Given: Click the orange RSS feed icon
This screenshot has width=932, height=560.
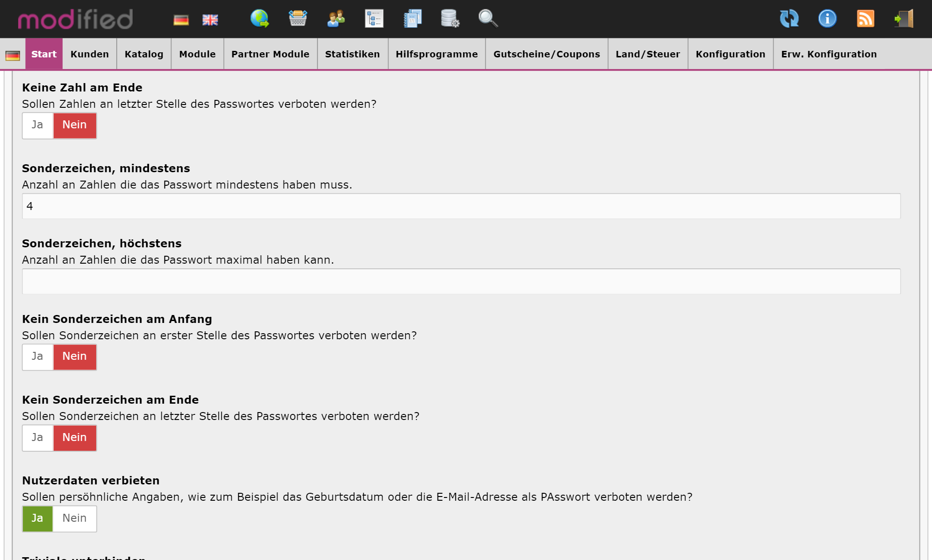Looking at the screenshot, I should (x=865, y=19).
